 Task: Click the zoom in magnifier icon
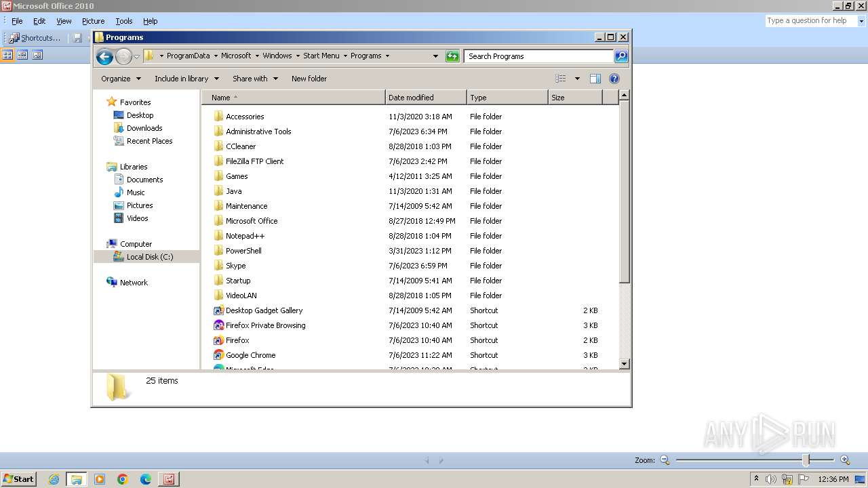pos(845,460)
